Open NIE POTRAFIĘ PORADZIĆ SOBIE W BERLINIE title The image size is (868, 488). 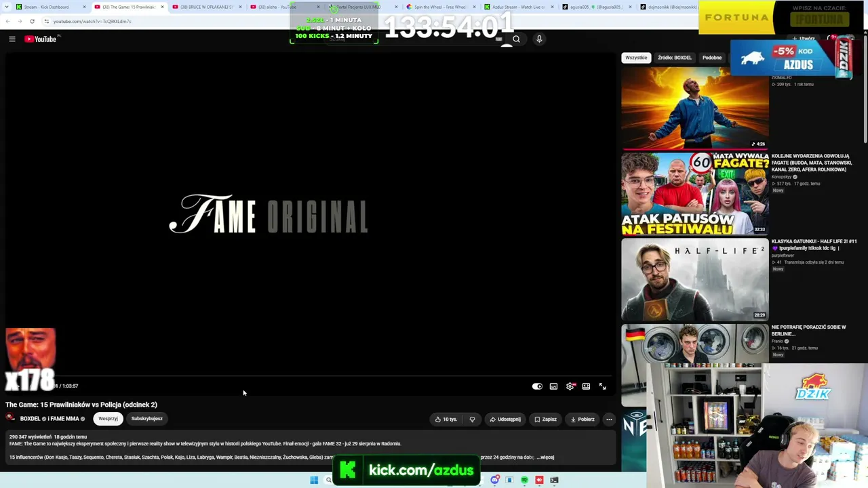click(808, 330)
